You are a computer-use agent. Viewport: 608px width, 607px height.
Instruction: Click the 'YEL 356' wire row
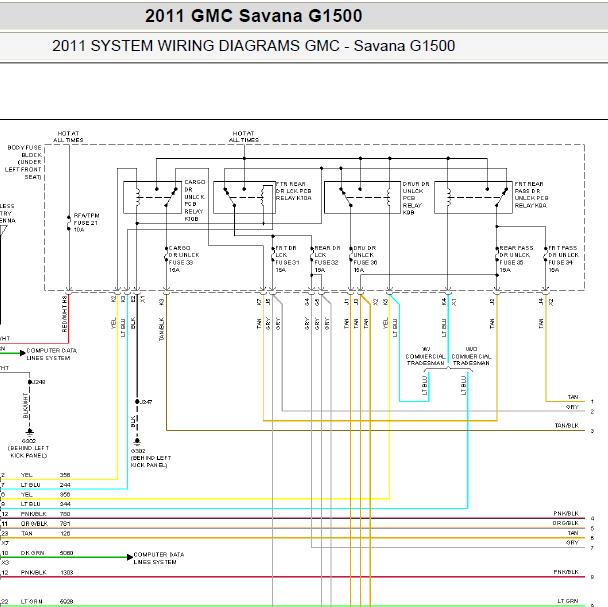(x=36, y=475)
